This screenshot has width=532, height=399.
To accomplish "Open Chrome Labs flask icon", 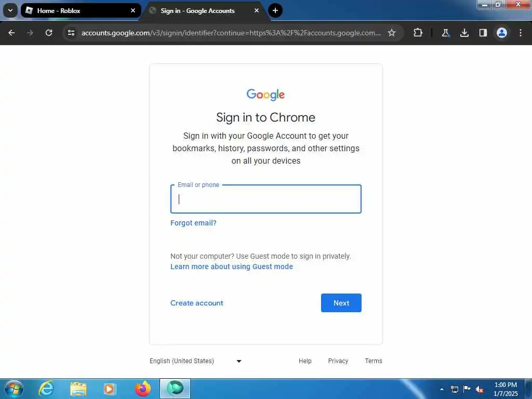I will (445, 33).
